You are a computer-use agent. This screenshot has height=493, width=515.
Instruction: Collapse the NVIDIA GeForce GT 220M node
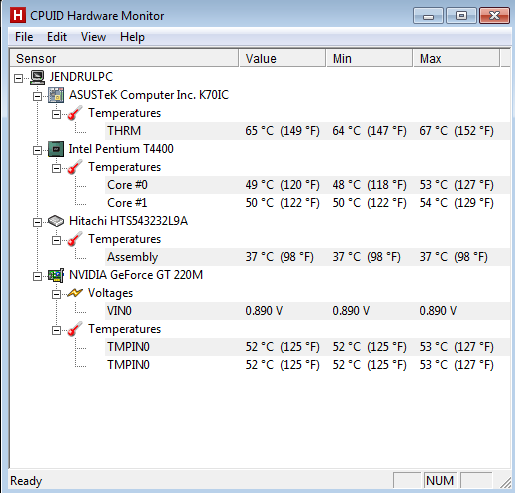click(37, 276)
